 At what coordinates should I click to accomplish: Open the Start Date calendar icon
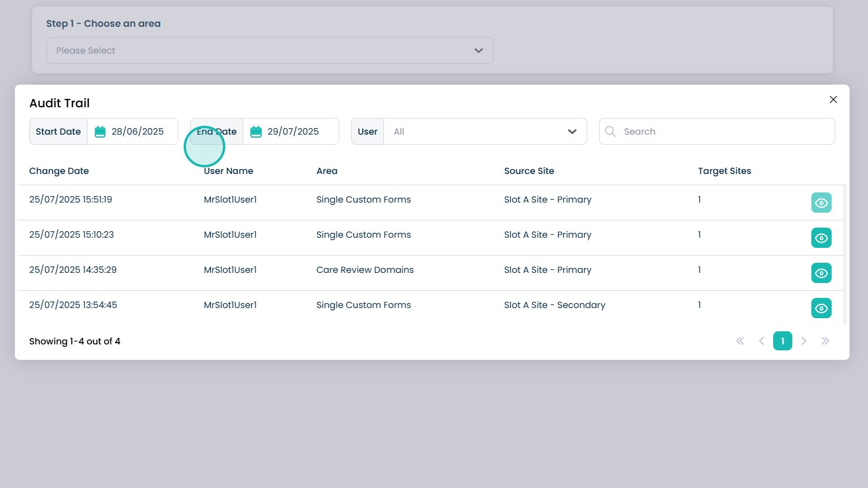tap(100, 132)
